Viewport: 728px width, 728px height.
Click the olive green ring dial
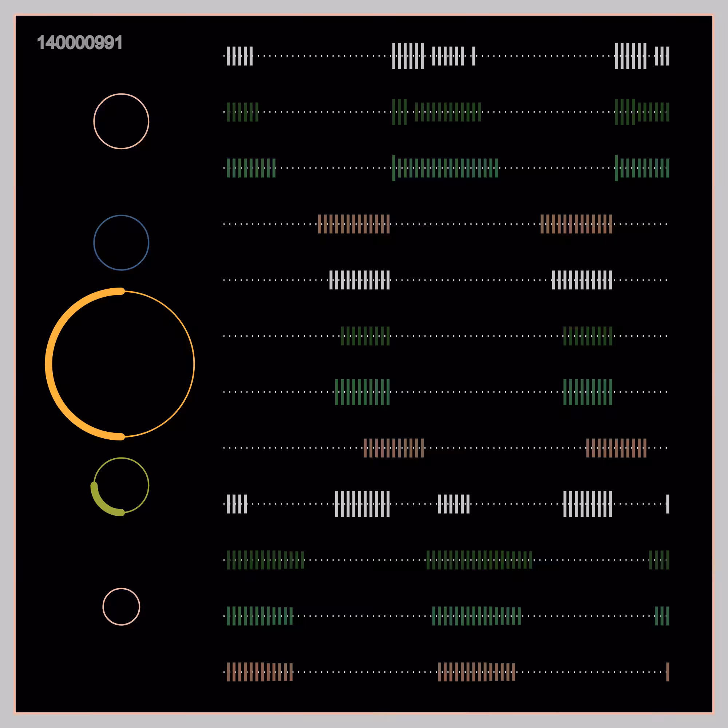[x=120, y=486]
